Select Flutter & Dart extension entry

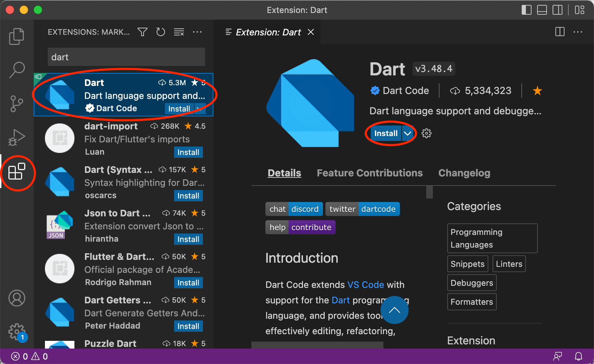pyautogui.click(x=124, y=269)
